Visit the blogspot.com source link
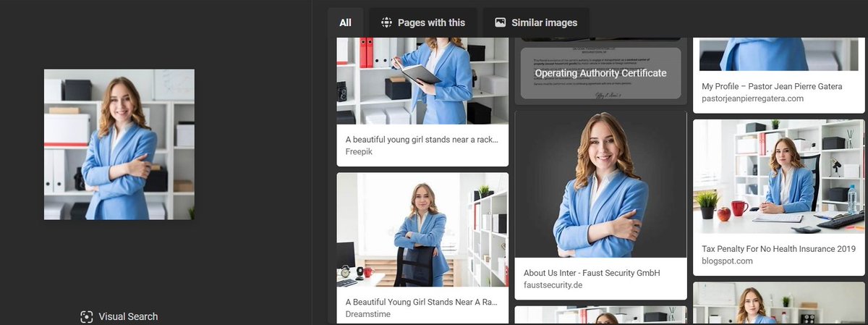This screenshot has width=868, height=325. click(727, 261)
